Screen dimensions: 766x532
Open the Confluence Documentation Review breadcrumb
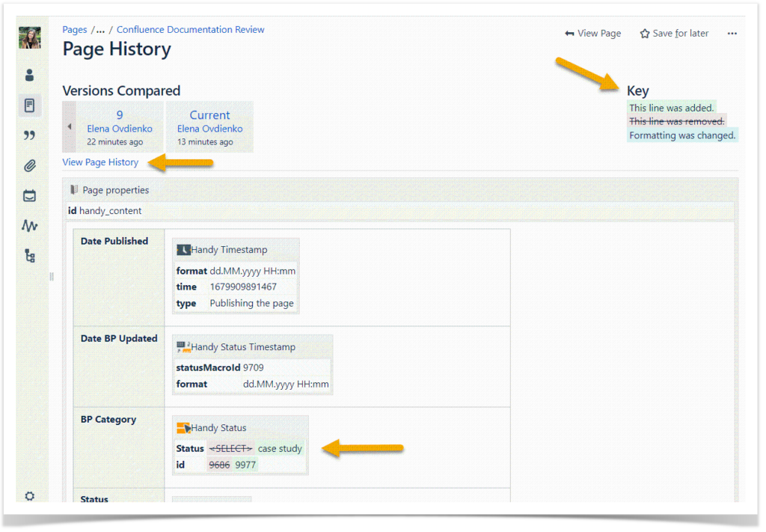point(190,29)
